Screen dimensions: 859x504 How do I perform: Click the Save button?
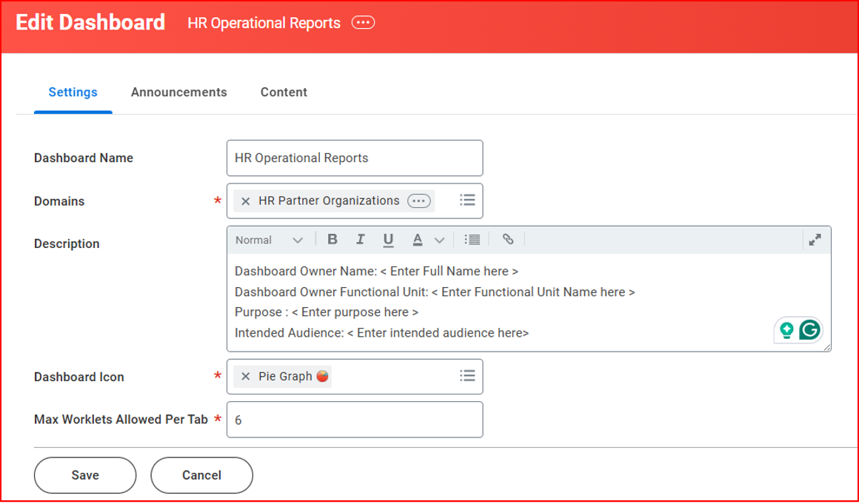pos(85,475)
